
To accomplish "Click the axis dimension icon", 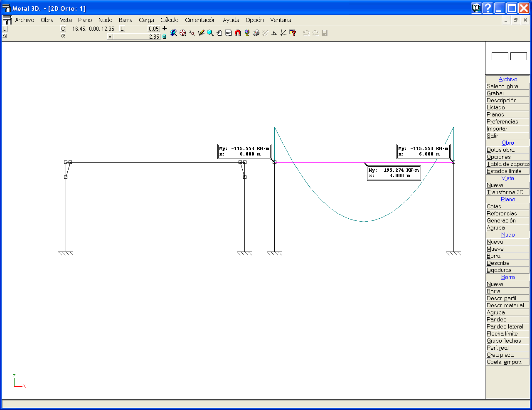I will (283, 33).
